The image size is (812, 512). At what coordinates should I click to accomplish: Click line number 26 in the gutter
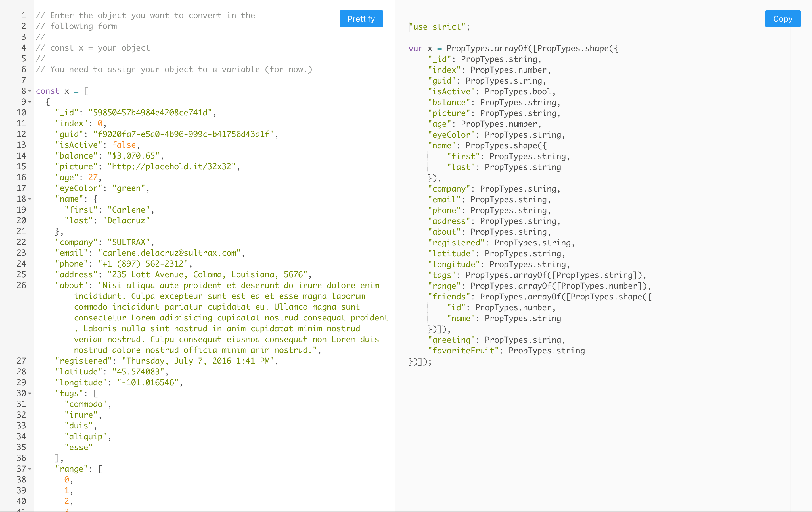point(21,286)
